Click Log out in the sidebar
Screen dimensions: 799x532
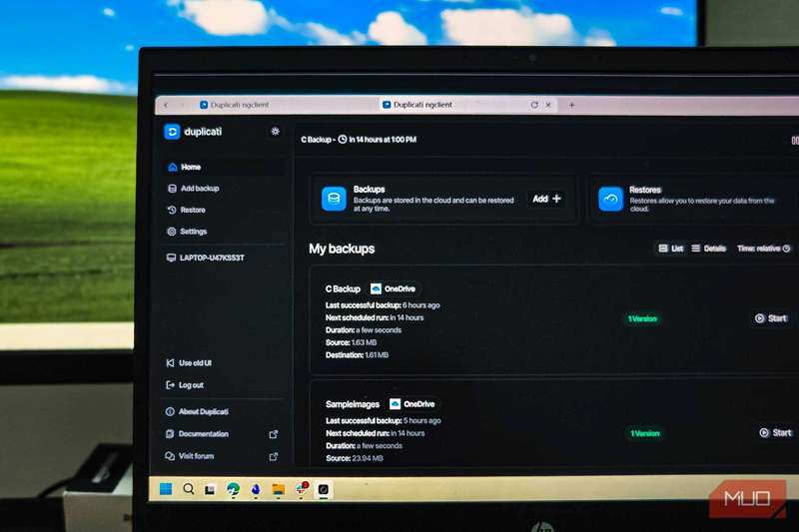tap(185, 385)
